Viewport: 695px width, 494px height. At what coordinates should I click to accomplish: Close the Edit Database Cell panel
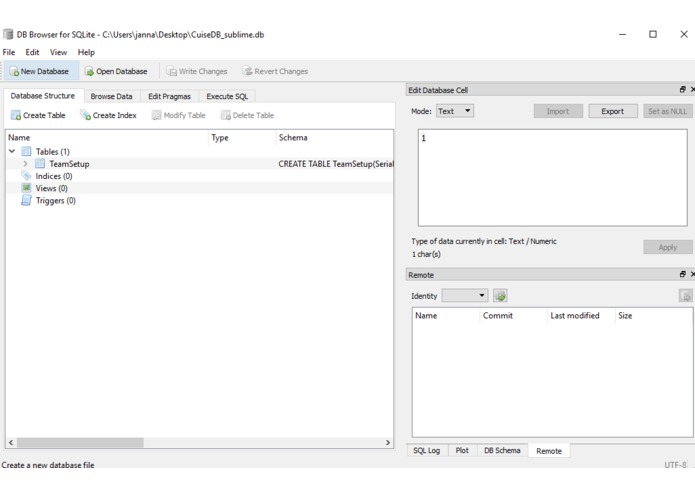[692, 90]
